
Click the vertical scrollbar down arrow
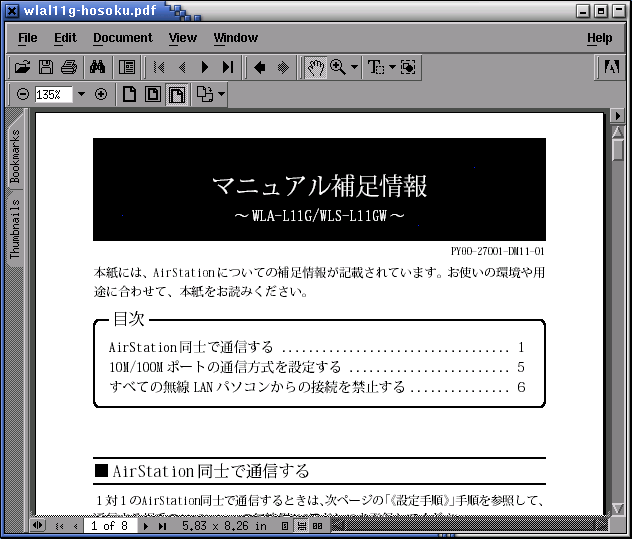tap(617, 508)
